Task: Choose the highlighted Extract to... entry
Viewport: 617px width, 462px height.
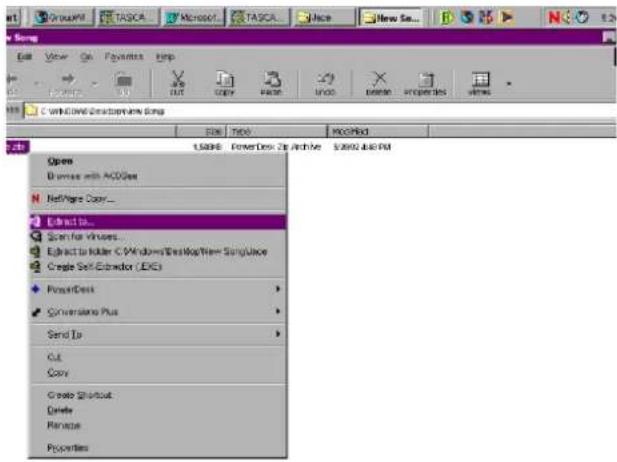Action: click(158, 222)
